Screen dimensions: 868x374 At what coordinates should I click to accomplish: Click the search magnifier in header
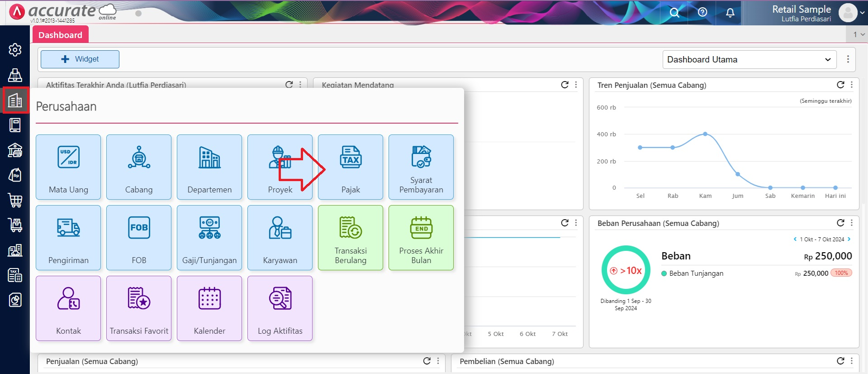pyautogui.click(x=674, y=12)
